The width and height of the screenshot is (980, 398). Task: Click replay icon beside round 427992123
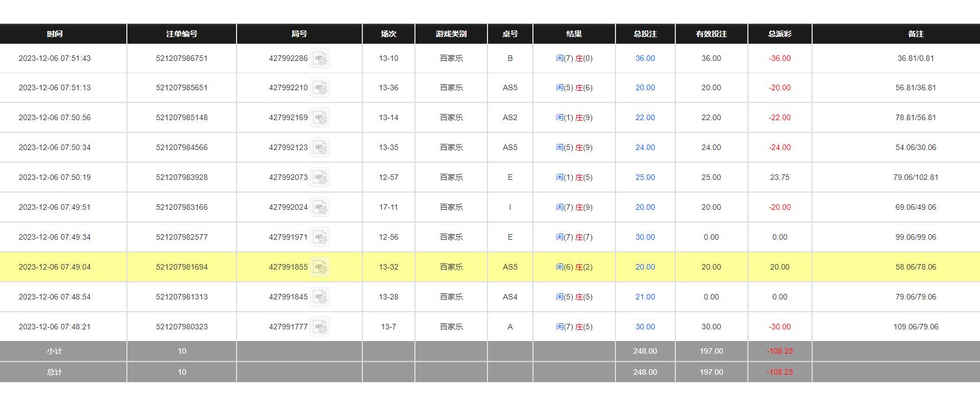pos(320,147)
